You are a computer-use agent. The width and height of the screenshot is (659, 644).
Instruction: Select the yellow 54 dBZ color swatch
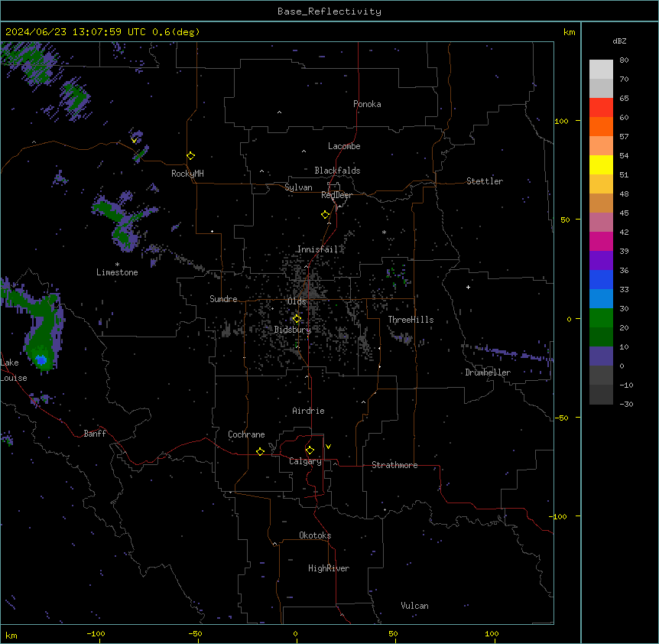click(601, 164)
